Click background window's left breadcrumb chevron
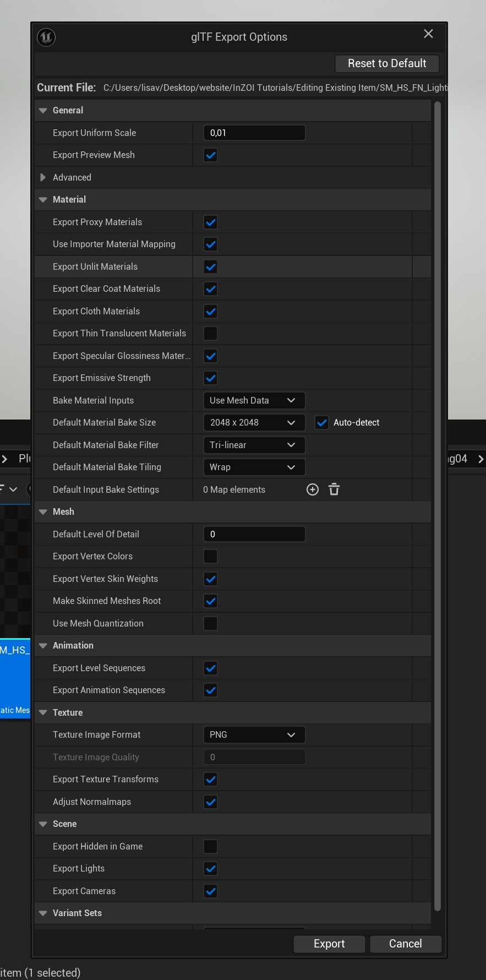 click(x=4, y=459)
